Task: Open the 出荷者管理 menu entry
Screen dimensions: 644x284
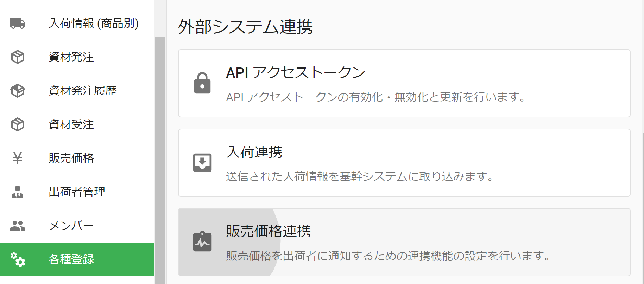Action: click(x=77, y=192)
